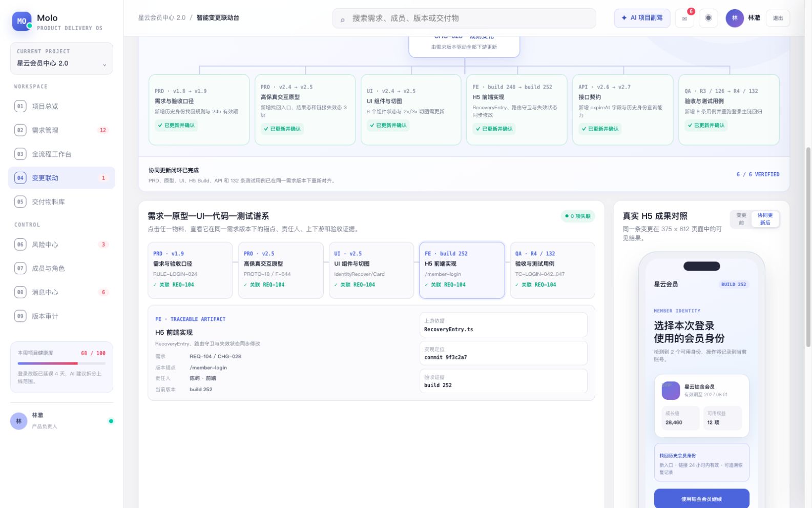Click the 09 number icon for 版本审计
The width and height of the screenshot is (812, 508).
click(20, 316)
